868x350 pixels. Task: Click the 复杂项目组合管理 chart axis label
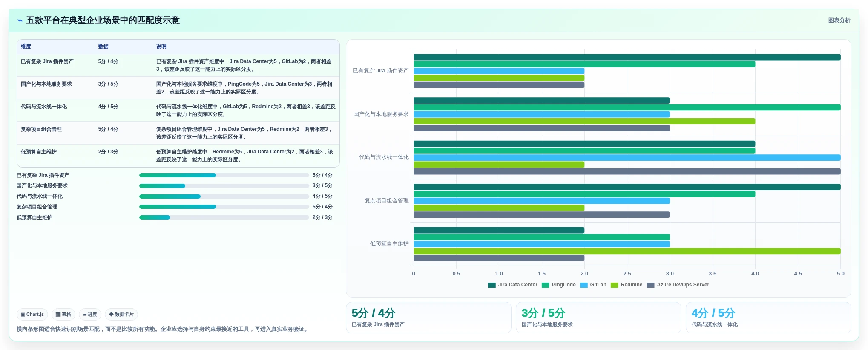[386, 201]
